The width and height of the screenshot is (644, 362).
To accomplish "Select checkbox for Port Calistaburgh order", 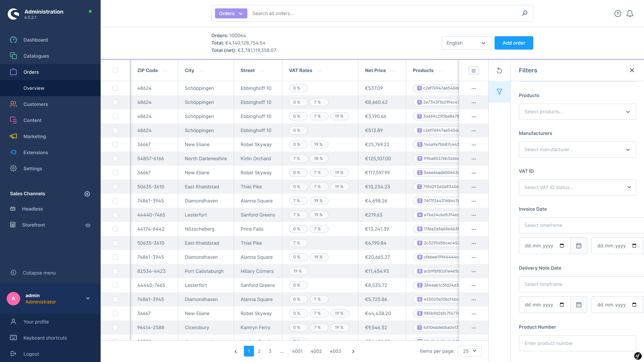I will tap(115, 271).
